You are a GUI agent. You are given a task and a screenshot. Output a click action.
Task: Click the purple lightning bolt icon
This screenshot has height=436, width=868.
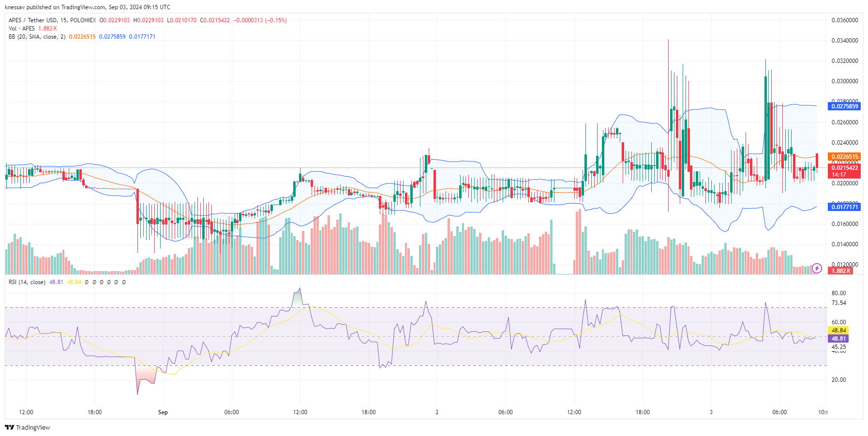coord(817,268)
